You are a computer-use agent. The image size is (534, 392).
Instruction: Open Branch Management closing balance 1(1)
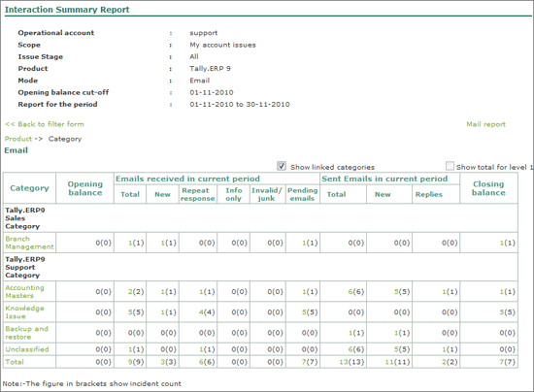(x=507, y=243)
